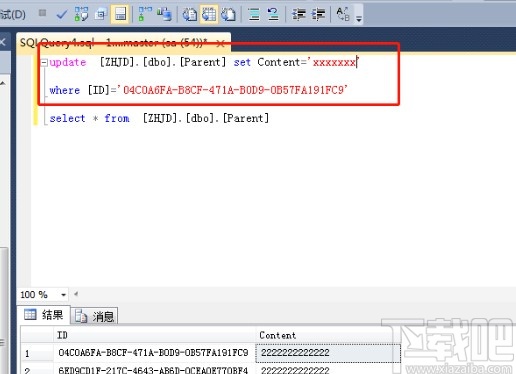Select Results to File icon
Image resolution: width=516 pixels, height=374 pixels.
(229, 14)
